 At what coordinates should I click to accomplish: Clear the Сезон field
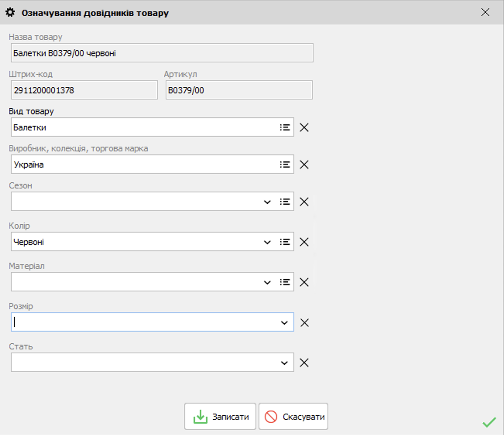(x=304, y=202)
